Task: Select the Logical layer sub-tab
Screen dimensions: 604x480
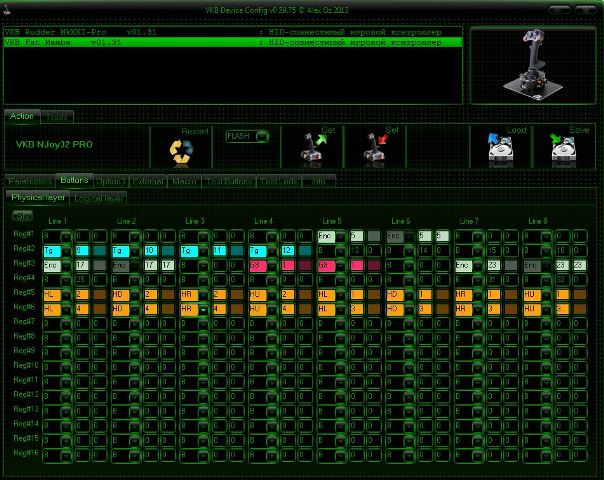Action: pos(98,198)
